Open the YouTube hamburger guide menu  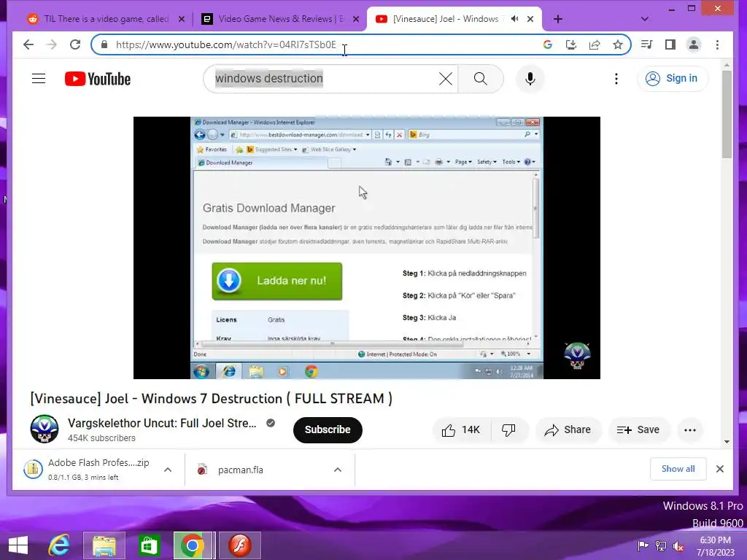[x=39, y=79]
